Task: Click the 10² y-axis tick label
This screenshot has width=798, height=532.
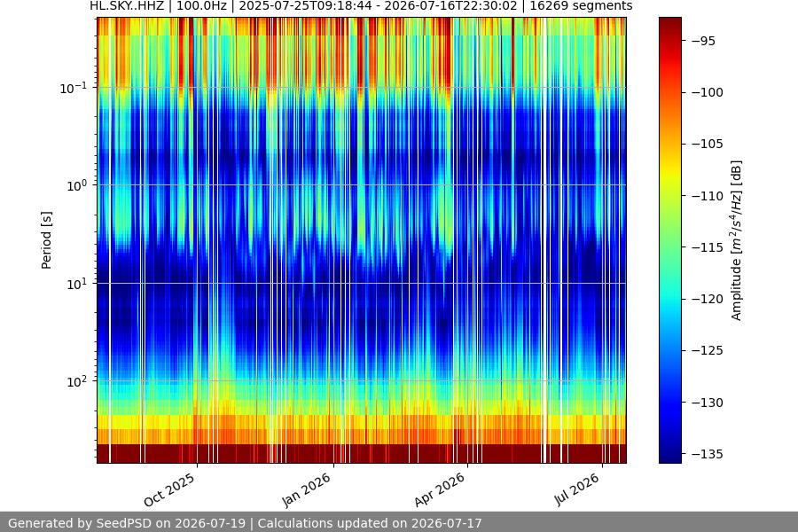Action: coord(77,381)
